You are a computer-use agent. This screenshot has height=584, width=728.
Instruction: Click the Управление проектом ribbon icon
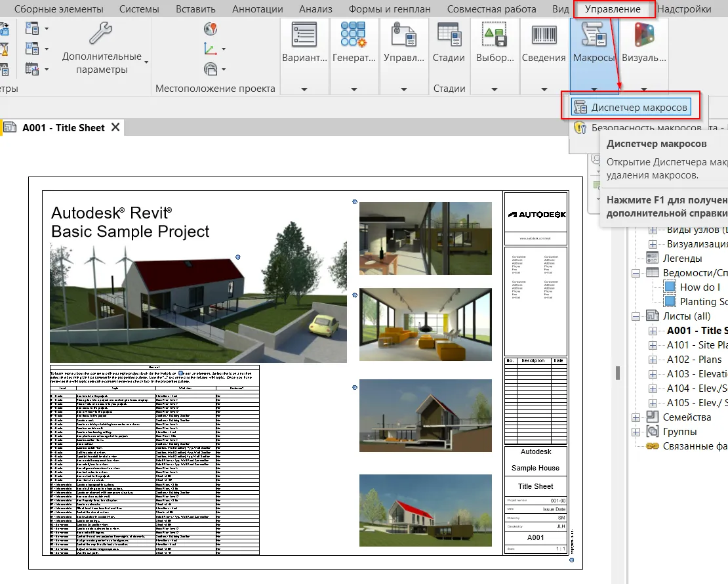click(x=403, y=35)
